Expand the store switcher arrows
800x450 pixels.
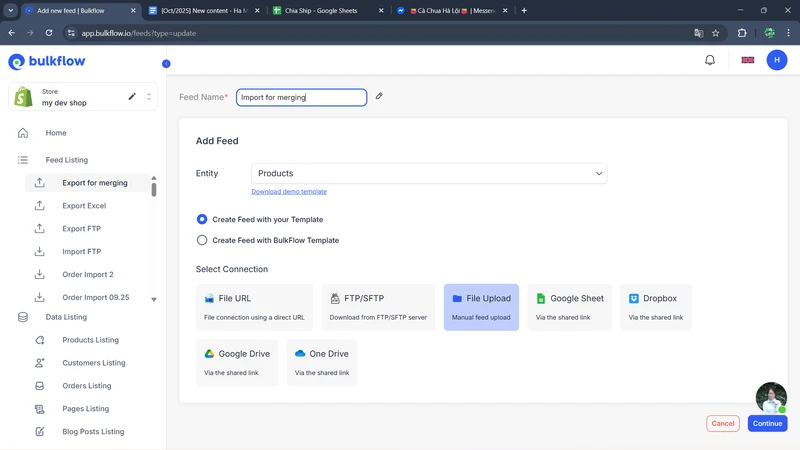point(149,97)
